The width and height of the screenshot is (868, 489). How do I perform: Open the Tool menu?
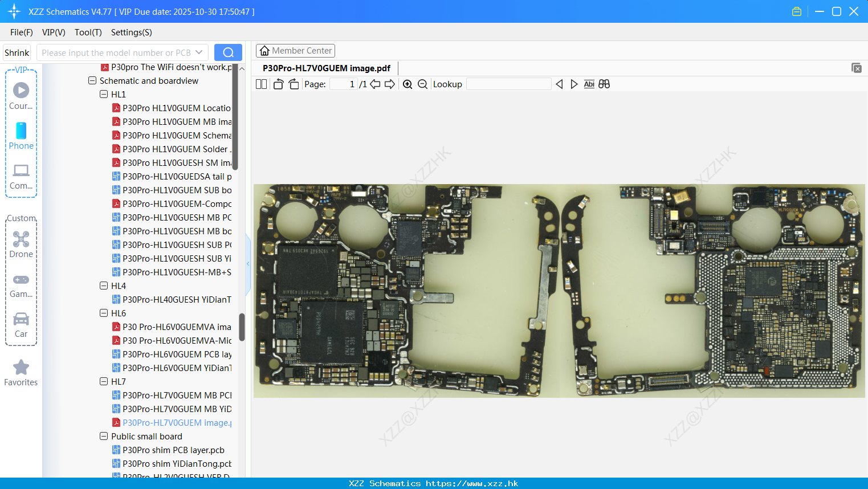[x=88, y=32]
